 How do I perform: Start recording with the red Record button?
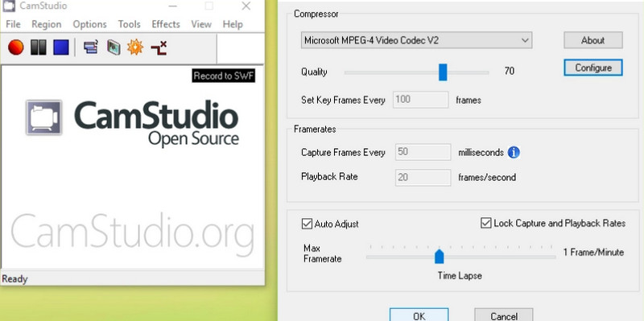click(x=16, y=47)
